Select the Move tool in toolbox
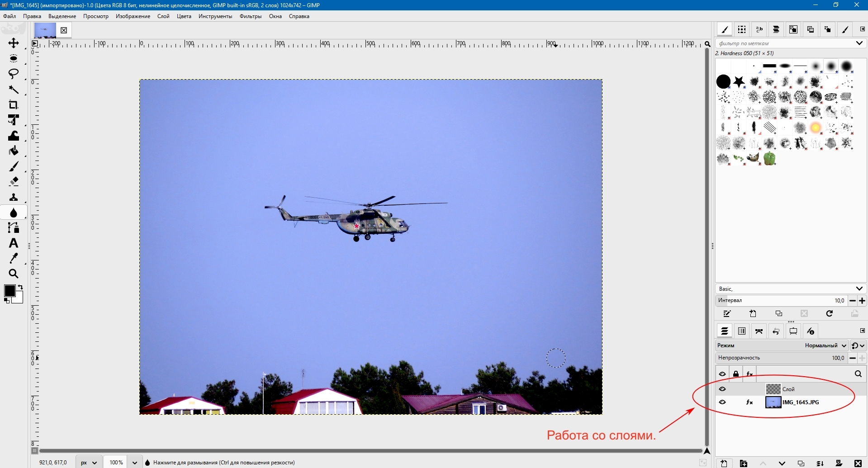 coord(14,43)
